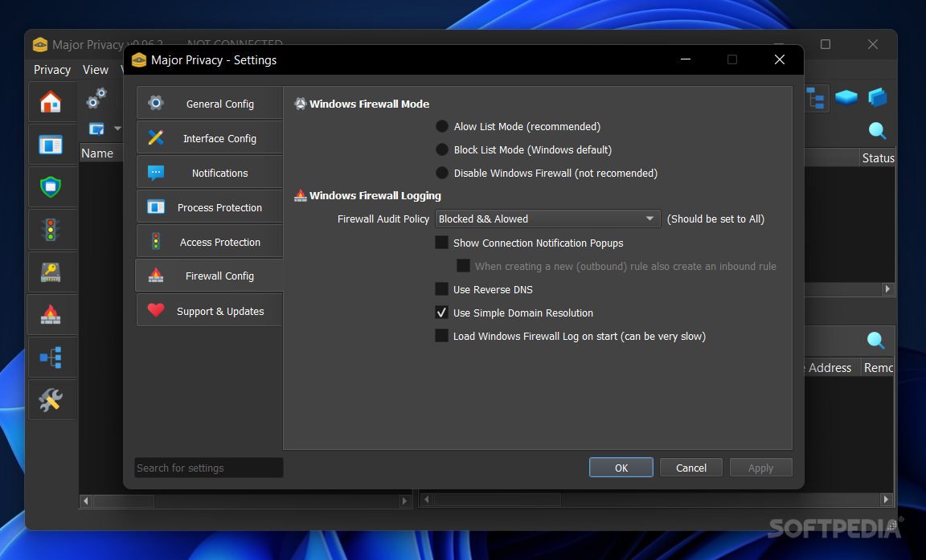Click the blue window filter icon above the Name column
The image size is (926, 560).
click(x=96, y=129)
